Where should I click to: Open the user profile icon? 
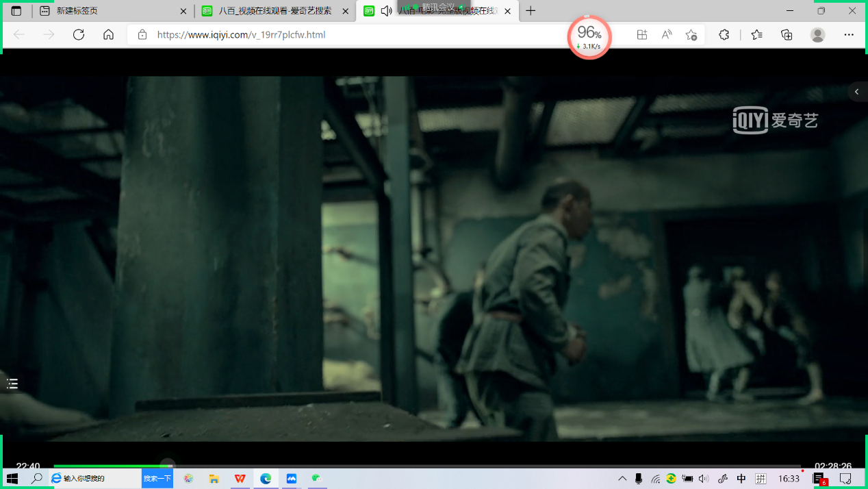tap(817, 35)
